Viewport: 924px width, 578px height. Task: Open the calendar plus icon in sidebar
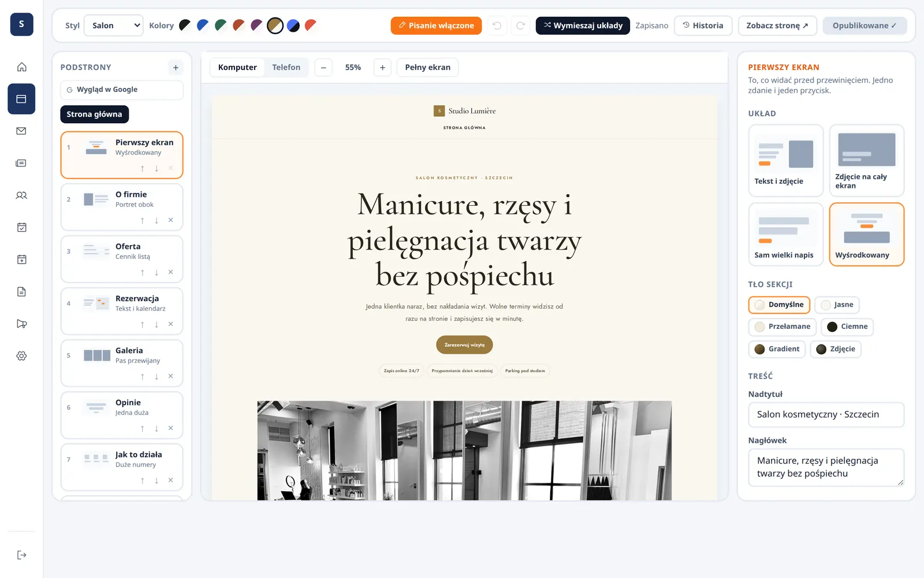(x=21, y=260)
